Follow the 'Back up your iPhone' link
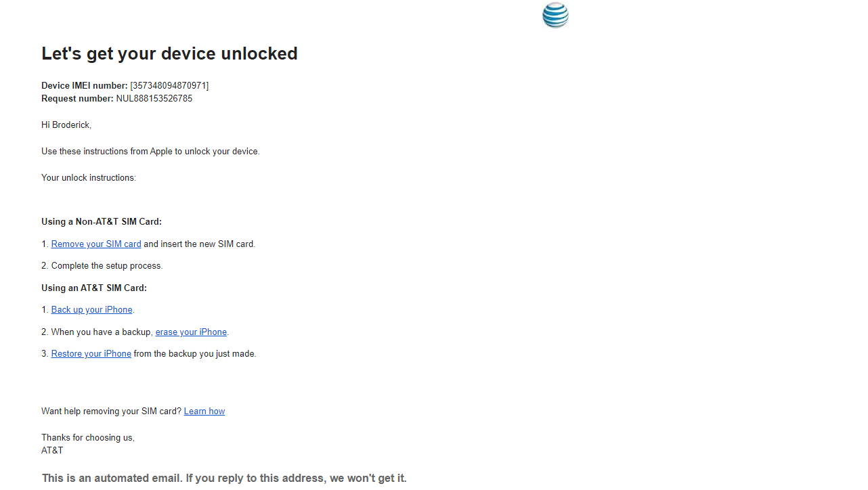868x490 pixels. [x=91, y=310]
